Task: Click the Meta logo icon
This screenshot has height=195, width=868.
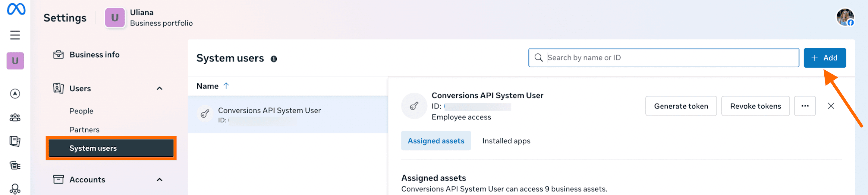Action: pyautogui.click(x=16, y=9)
